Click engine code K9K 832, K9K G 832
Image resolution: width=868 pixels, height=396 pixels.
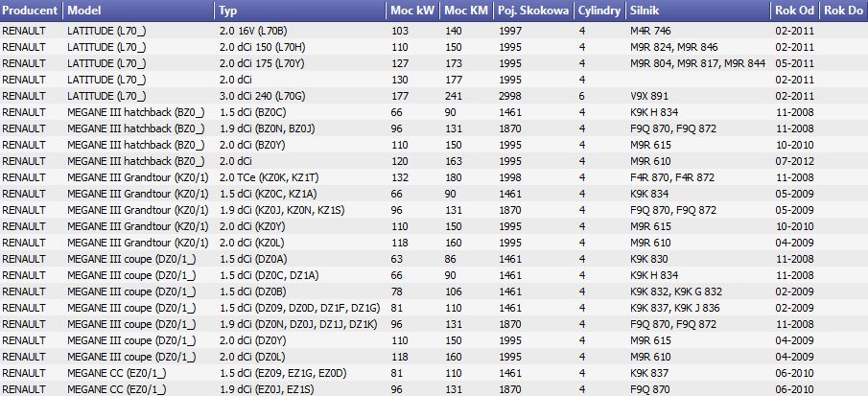[676, 291]
